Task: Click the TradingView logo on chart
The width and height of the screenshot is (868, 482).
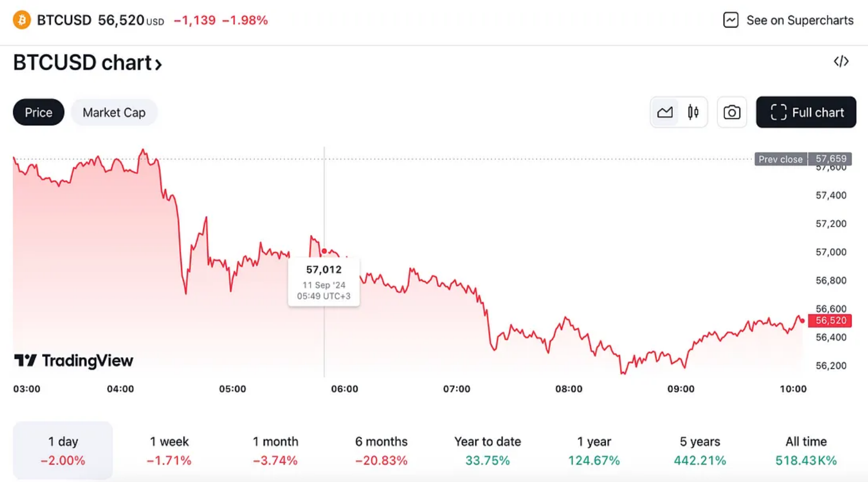Action: pos(74,360)
